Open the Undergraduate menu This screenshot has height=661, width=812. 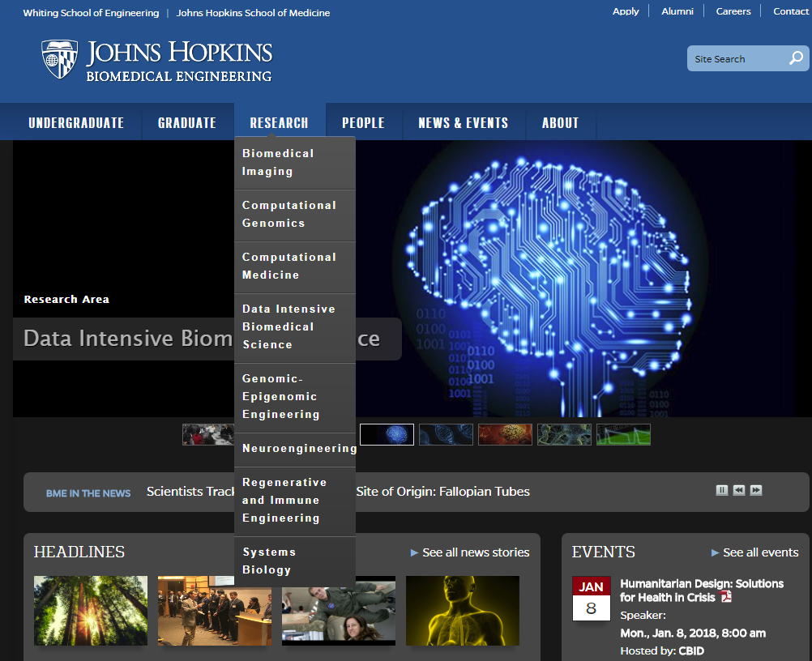[x=76, y=122]
